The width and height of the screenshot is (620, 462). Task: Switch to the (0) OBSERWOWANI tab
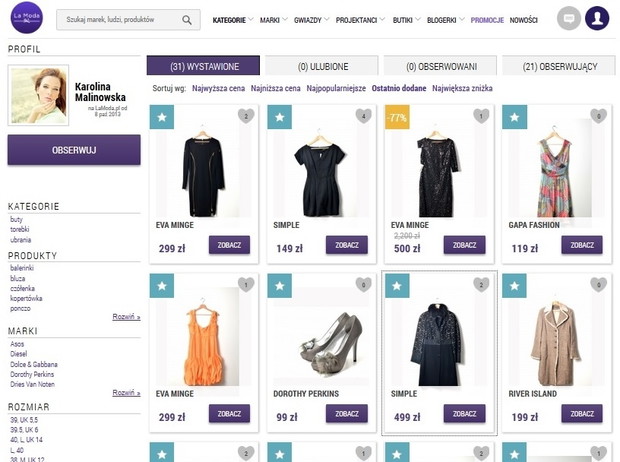point(440,66)
